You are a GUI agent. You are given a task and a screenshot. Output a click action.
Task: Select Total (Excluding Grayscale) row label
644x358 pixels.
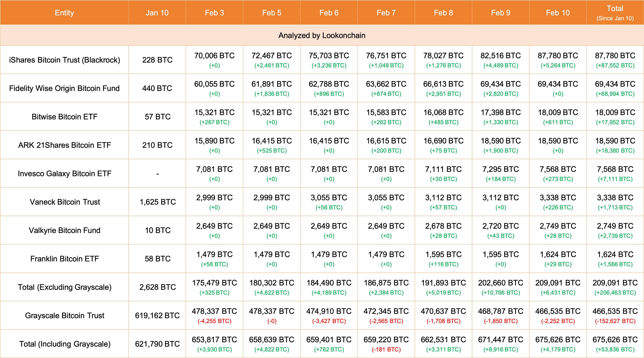64,287
